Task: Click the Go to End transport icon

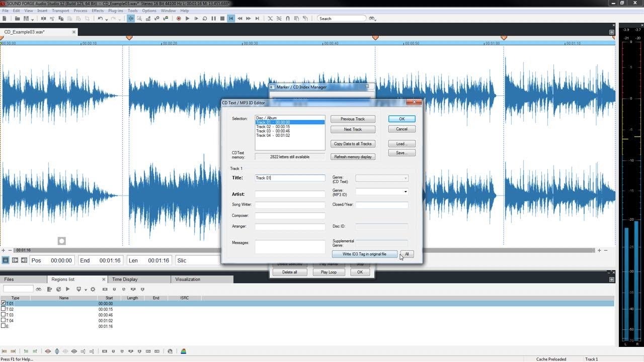Action: [257, 19]
